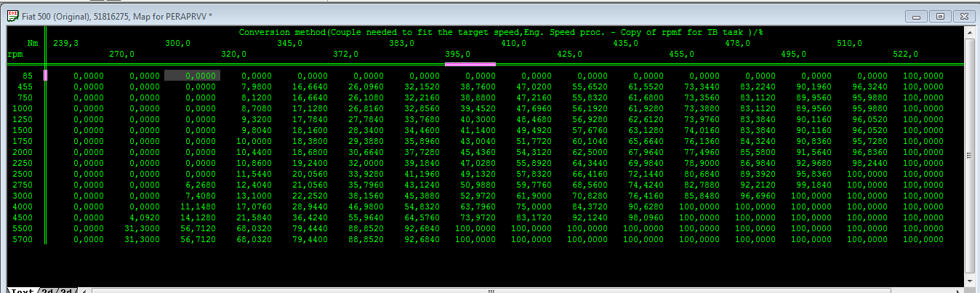
Task: Select column header 270,0
Action: pyautogui.click(x=121, y=54)
